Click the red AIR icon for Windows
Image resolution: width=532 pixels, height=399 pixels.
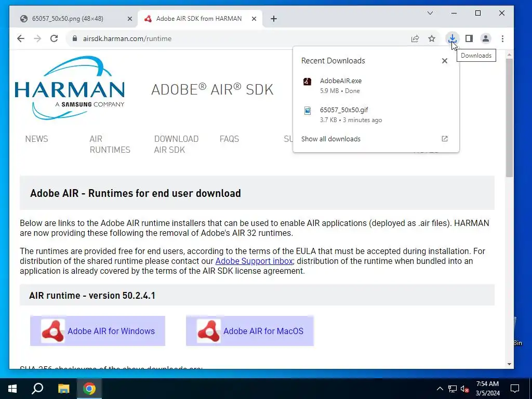click(52, 331)
